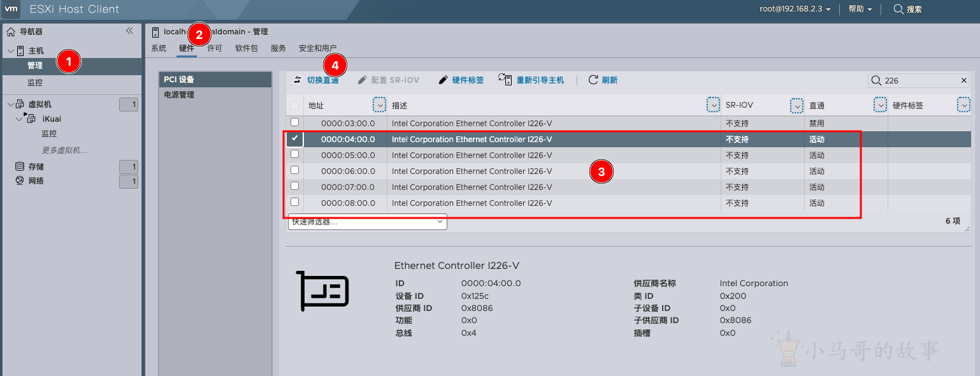Open the Hardware Label column dropdown arrow
980x376 pixels.
964,105
